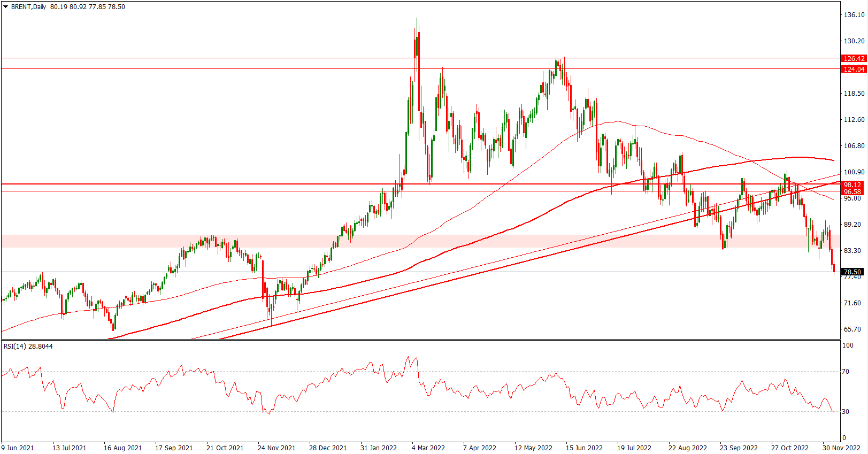The image size is (868, 454).
Task: Click the RSI scale value 70
Action: [846, 371]
